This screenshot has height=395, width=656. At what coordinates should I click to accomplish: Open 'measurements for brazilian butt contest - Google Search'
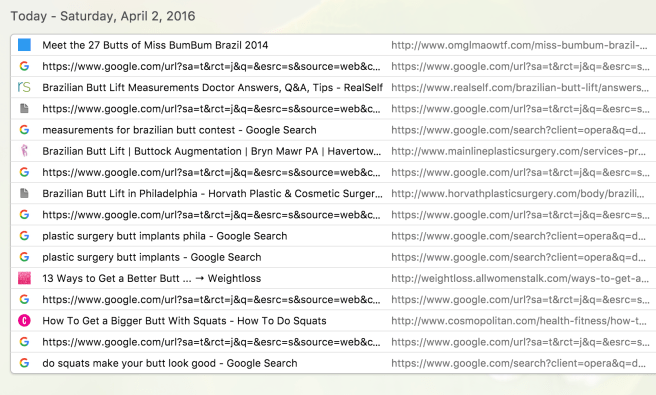[x=179, y=130]
